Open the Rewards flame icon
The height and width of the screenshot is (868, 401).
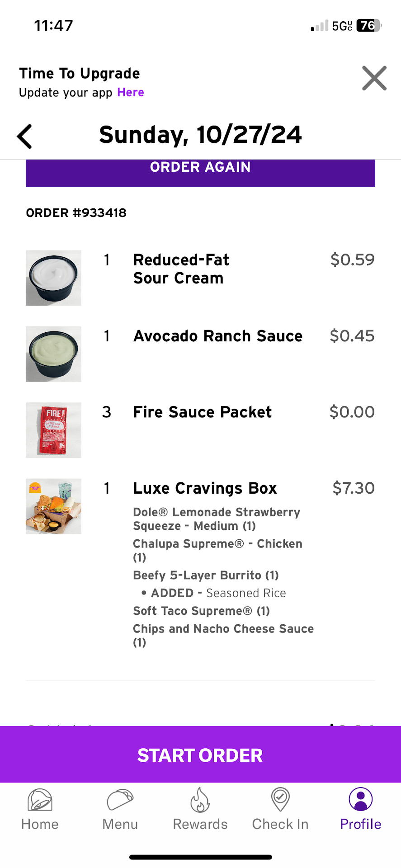(200, 800)
